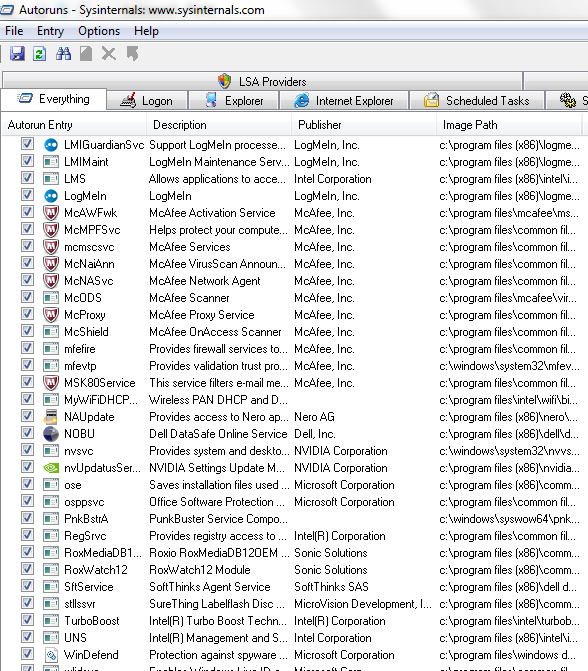588x671 pixels.
Task: Click the MSK80Service McAfee shield icon
Action: coord(51,383)
